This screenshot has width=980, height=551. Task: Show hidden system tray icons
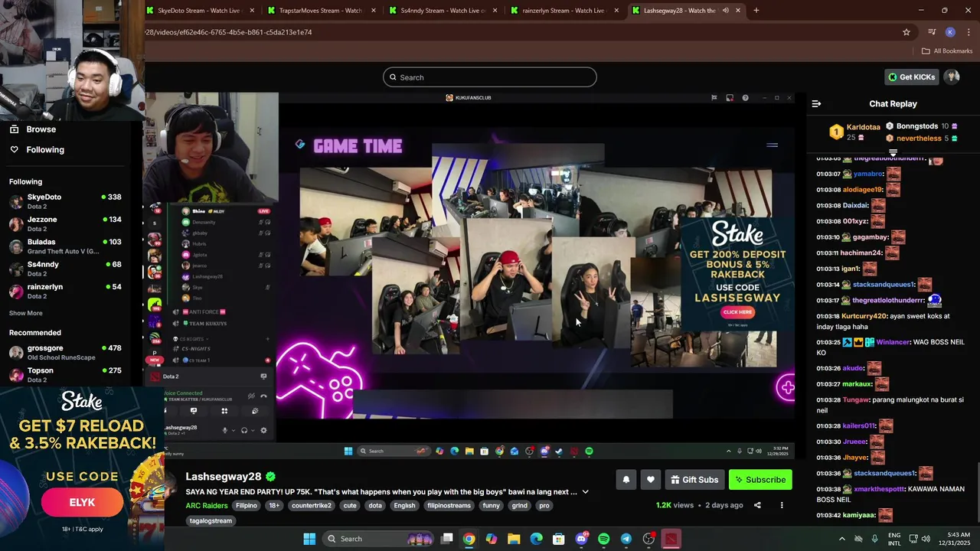pos(842,539)
